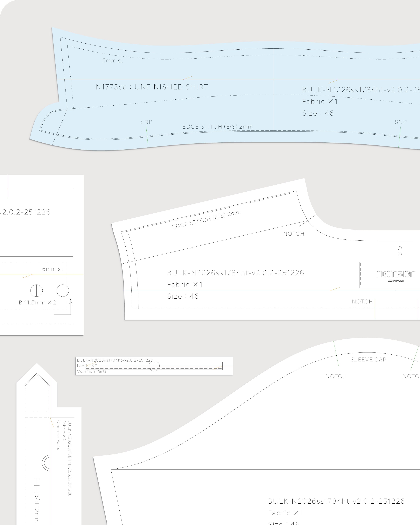Click the SLEEVE CAP label
Viewport: 420px width, 525px height.
368,360
